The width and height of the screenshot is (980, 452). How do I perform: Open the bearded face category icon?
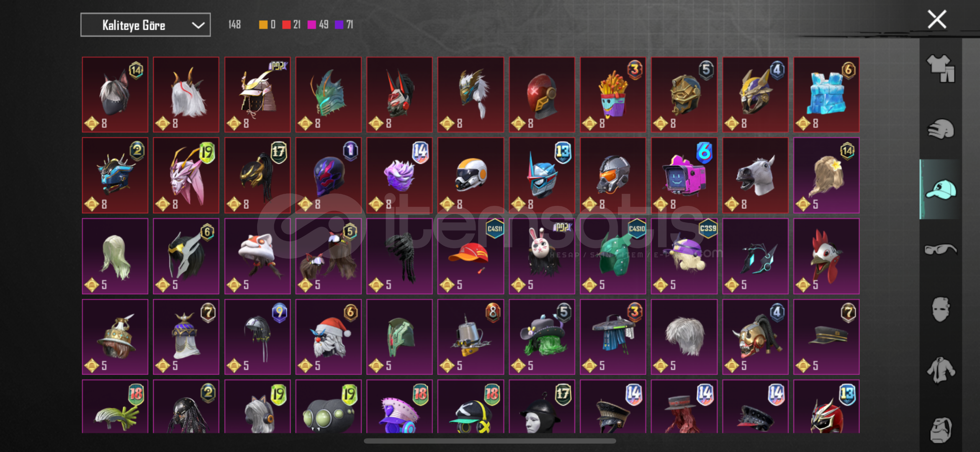[940, 430]
